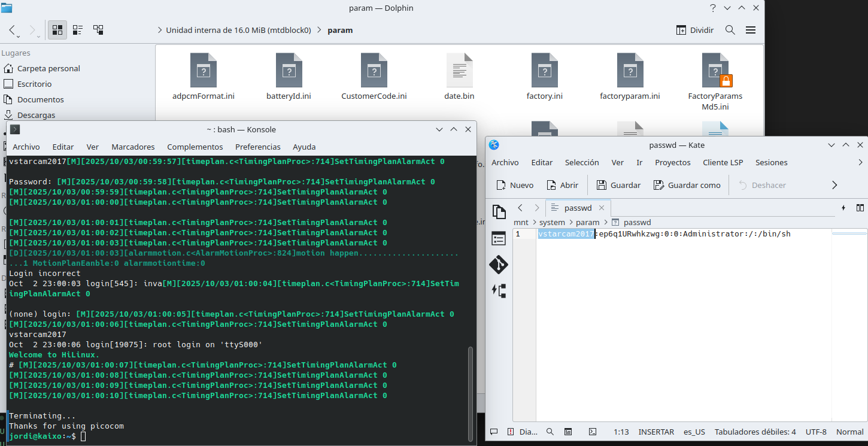Open the UTF-8 encoding selector

pos(816,432)
